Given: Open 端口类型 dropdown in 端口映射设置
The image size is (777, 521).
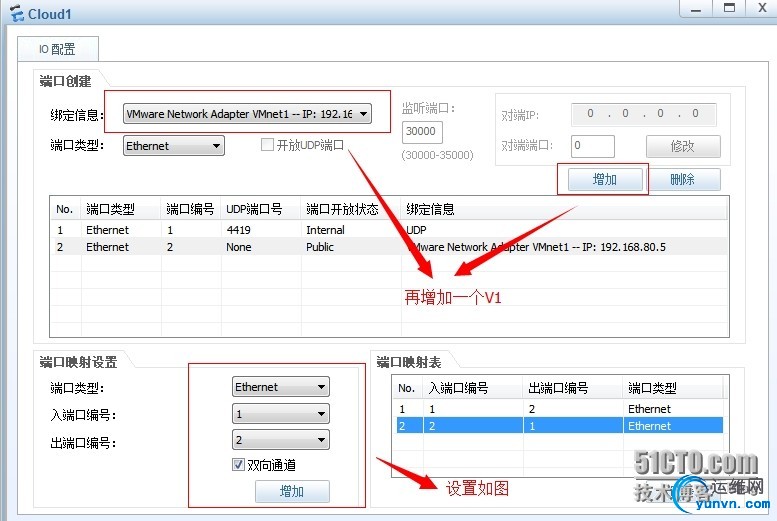Looking at the screenshot, I should (x=280, y=387).
